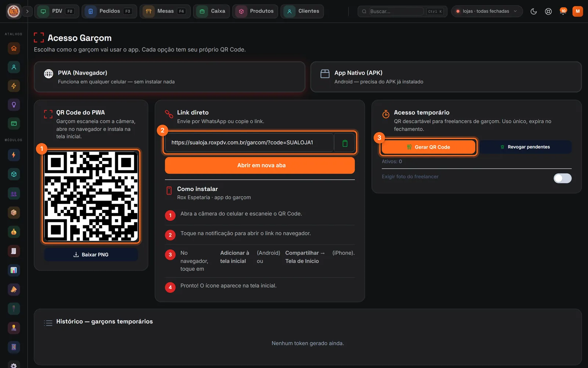Click the 'Ativos: 0' counter text
This screenshot has width=588, height=368.
click(392, 162)
